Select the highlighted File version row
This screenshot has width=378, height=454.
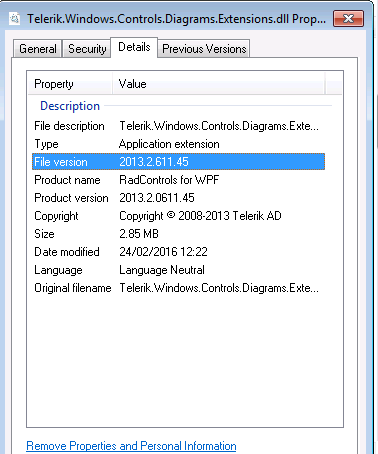click(x=178, y=162)
